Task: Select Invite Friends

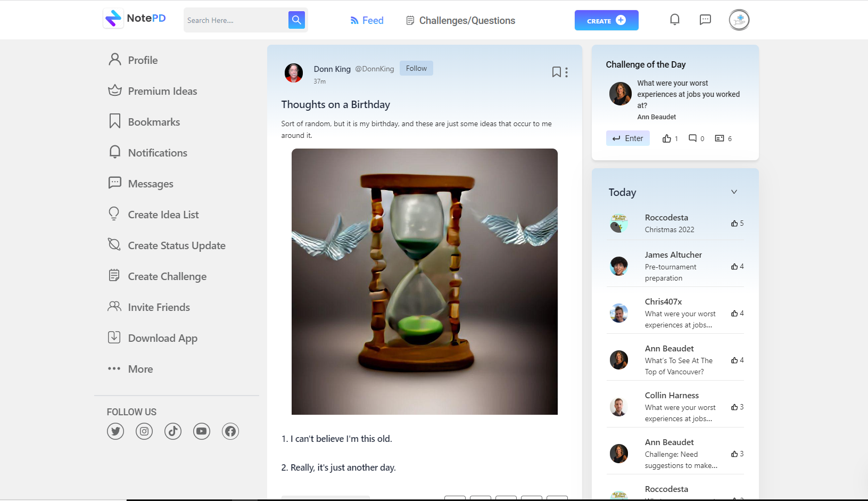Action: point(148,307)
